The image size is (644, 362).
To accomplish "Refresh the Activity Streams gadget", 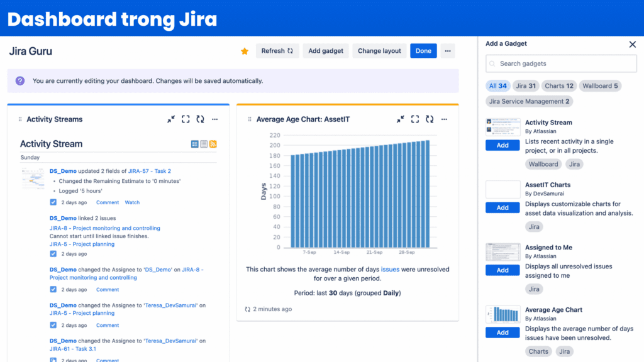I will pos(201,119).
